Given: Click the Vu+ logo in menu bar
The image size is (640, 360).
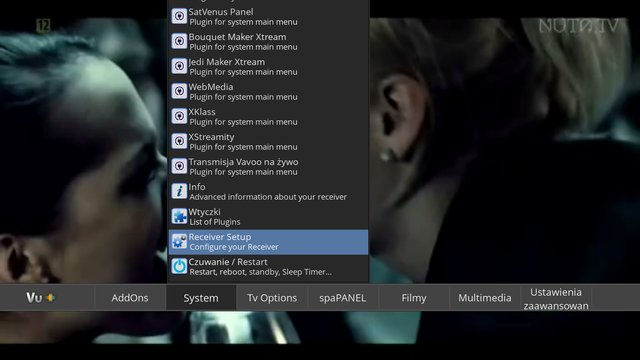Looking at the screenshot, I should click(x=40, y=298).
